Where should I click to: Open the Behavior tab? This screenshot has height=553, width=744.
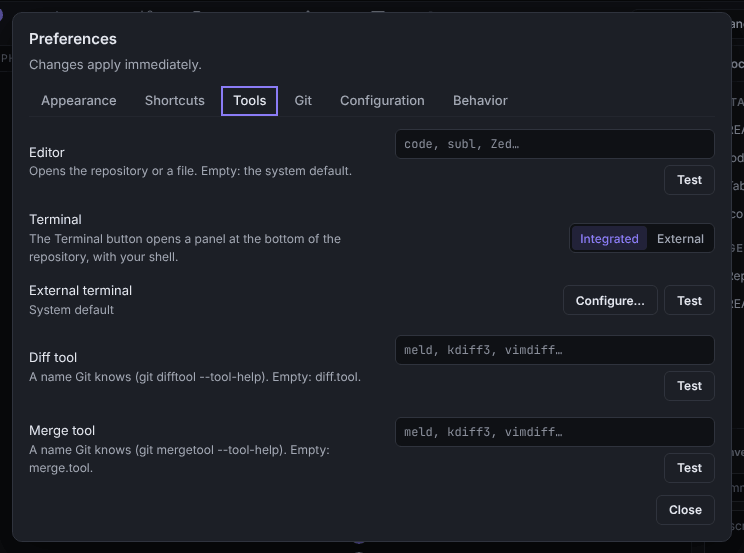(x=480, y=101)
